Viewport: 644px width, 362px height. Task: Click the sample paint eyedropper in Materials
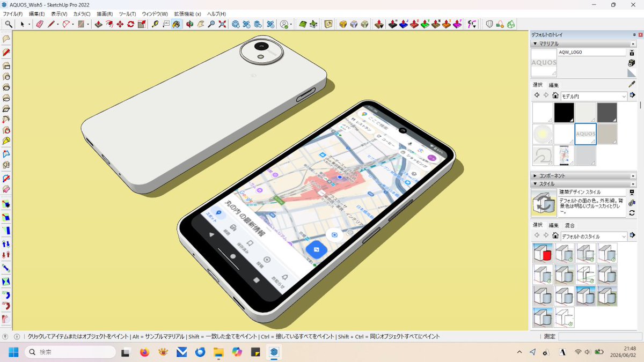[632, 85]
